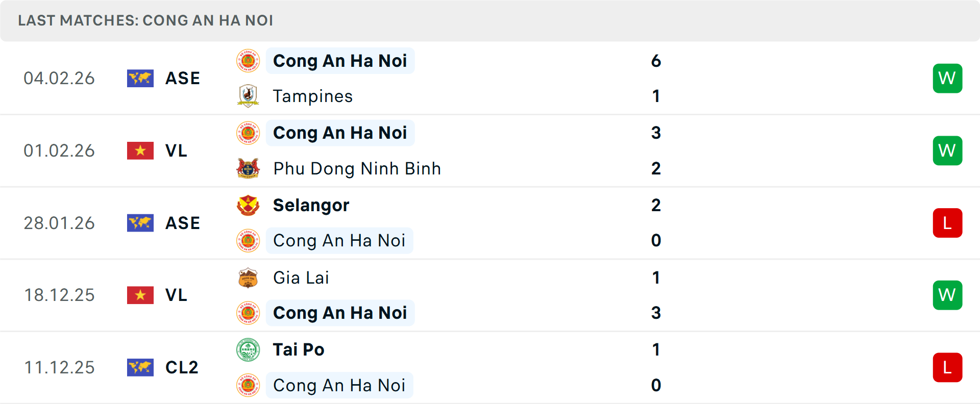
Task: Select the Tampines club logo
Action: 248,96
